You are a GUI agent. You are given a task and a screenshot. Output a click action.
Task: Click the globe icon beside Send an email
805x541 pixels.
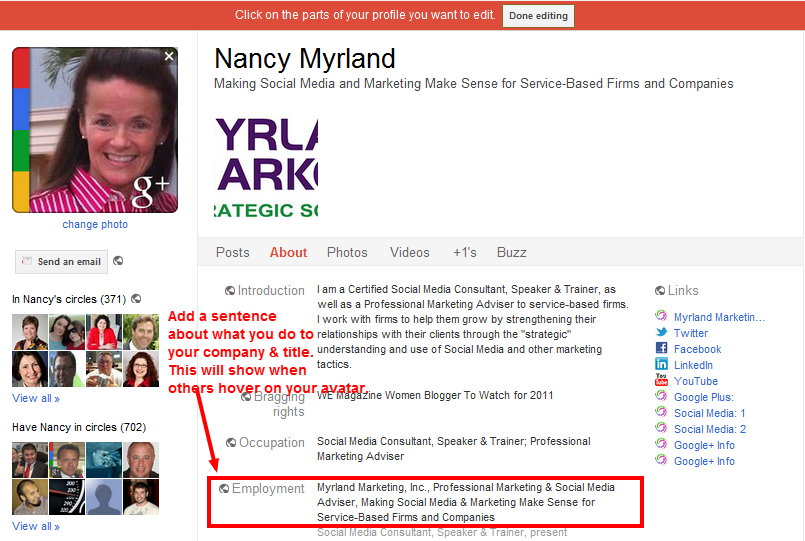[119, 261]
